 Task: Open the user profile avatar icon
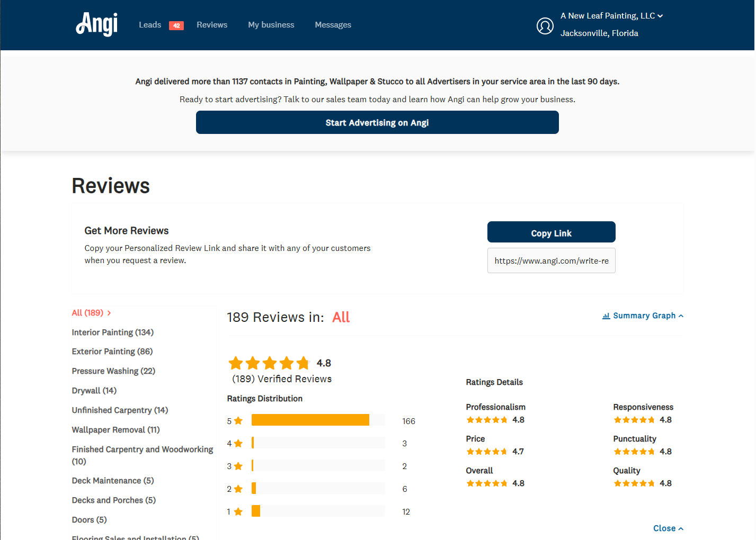point(545,25)
